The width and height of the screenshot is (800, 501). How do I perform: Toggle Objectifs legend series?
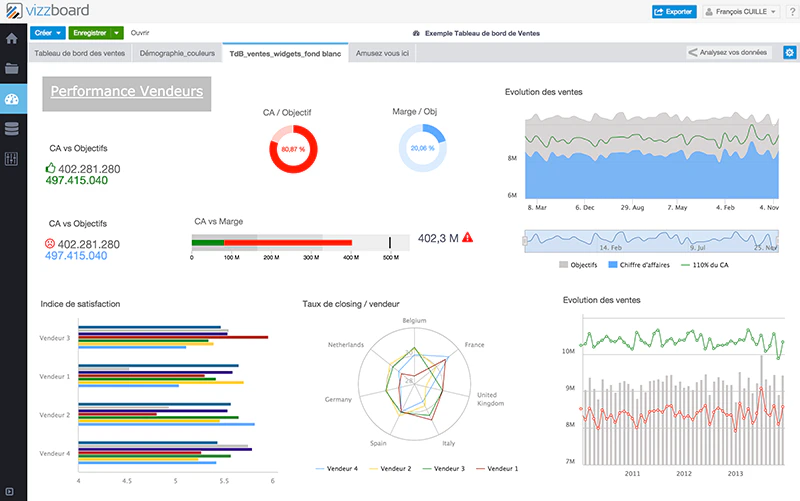[578, 265]
